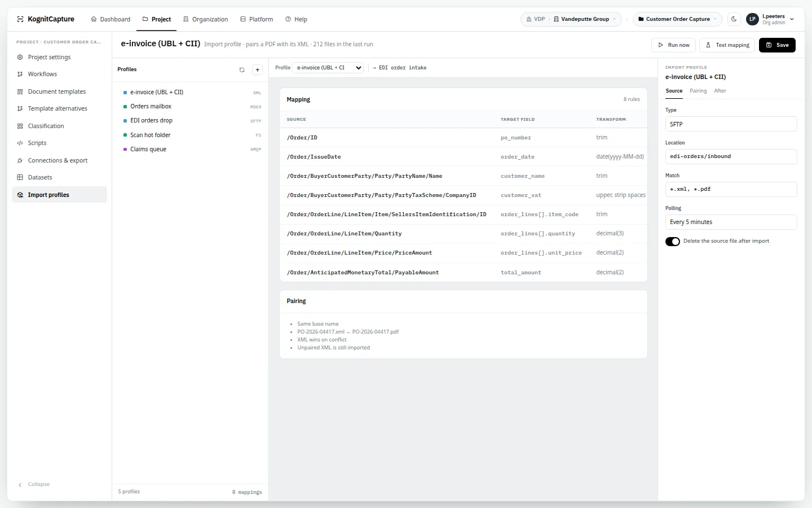812x508 pixels.
Task: Click the KognitCapture logo icon
Action: point(20,19)
